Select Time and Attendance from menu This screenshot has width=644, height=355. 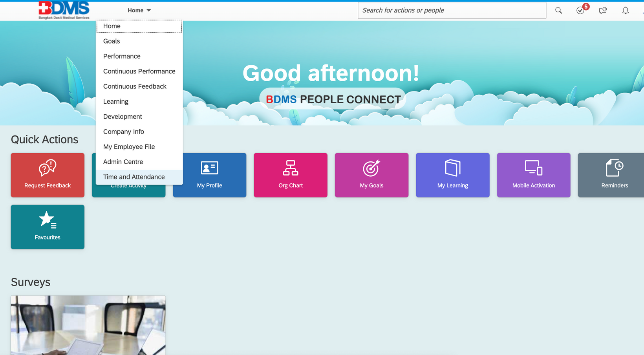coord(134,177)
